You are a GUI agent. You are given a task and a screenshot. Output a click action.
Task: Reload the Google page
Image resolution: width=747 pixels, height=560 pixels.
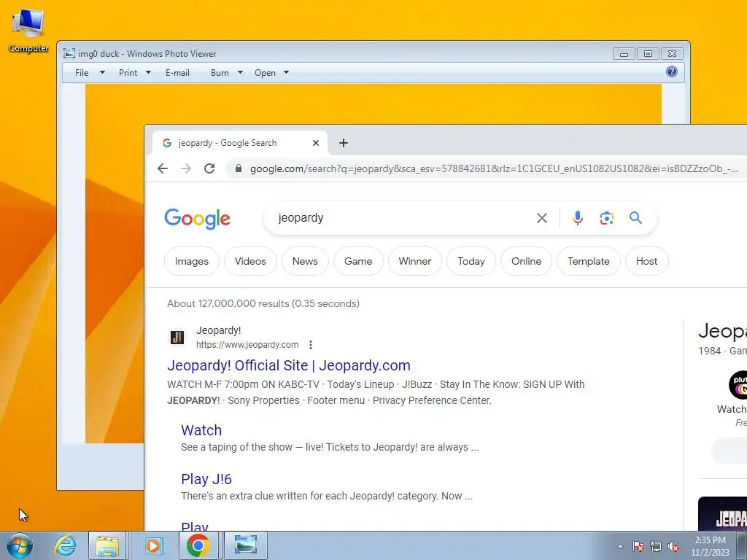pyautogui.click(x=209, y=168)
